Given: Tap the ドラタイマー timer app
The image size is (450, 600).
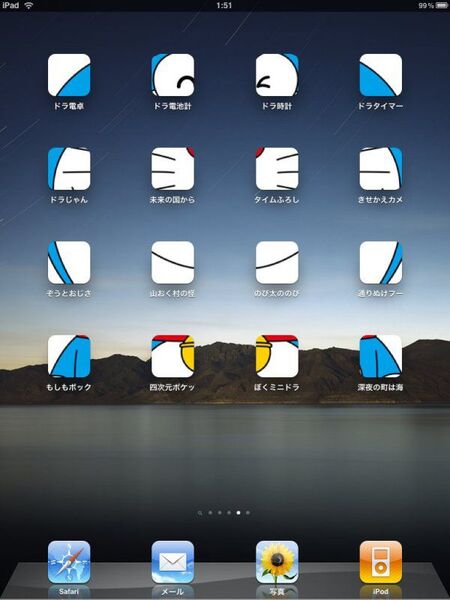Looking at the screenshot, I should pos(381,75).
